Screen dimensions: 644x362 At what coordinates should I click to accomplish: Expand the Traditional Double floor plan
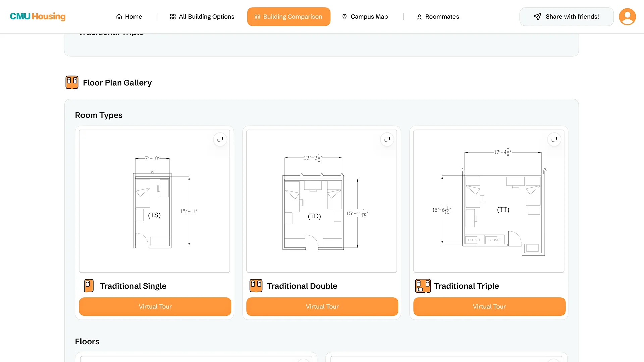pyautogui.click(x=387, y=139)
